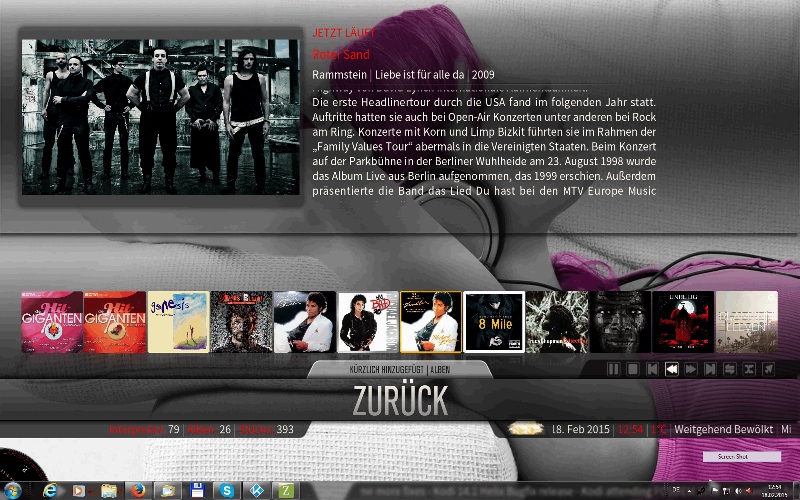Click the temperature 1°C reading
800x500 pixels.
[x=659, y=429]
